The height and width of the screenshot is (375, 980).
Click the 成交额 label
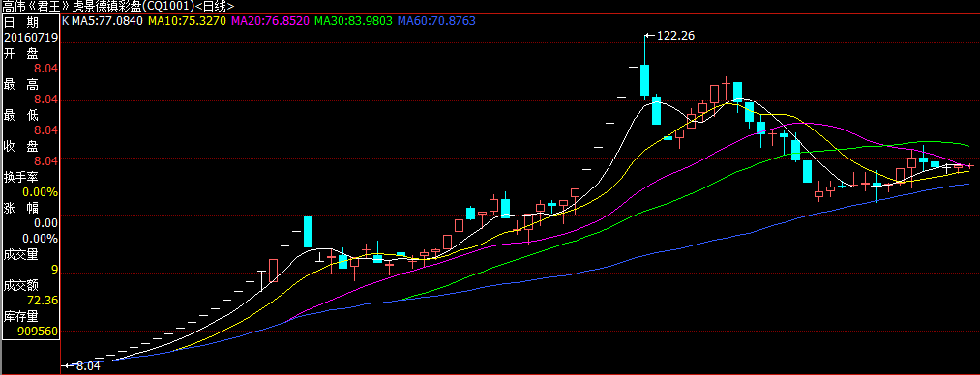(x=22, y=285)
